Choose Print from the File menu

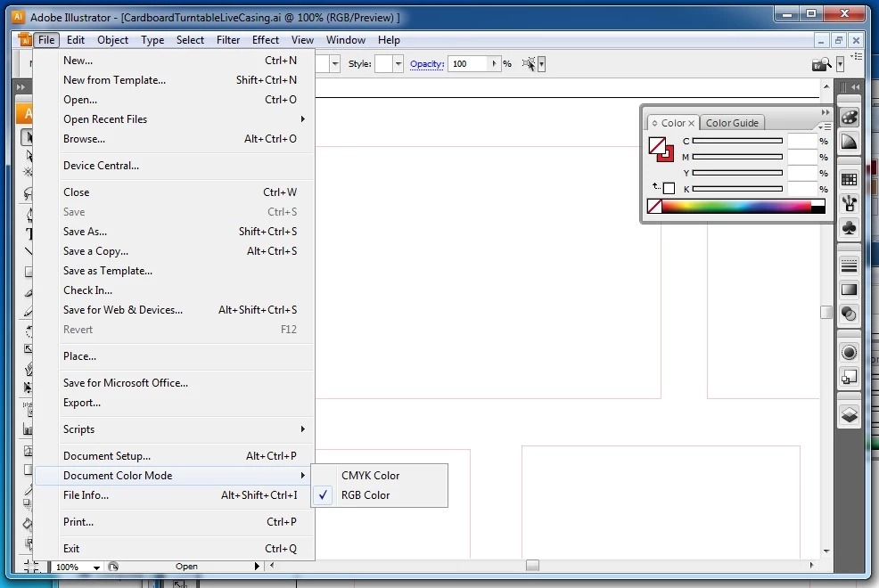(x=174, y=522)
